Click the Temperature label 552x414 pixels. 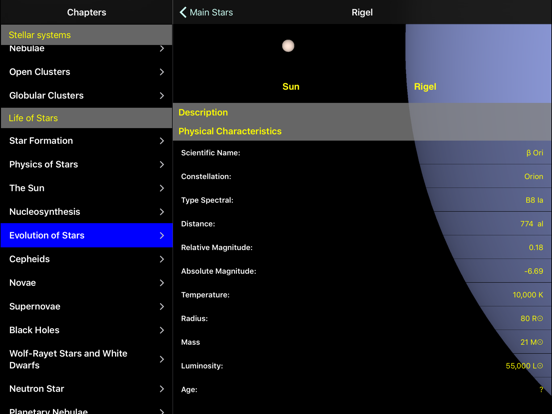click(x=205, y=295)
